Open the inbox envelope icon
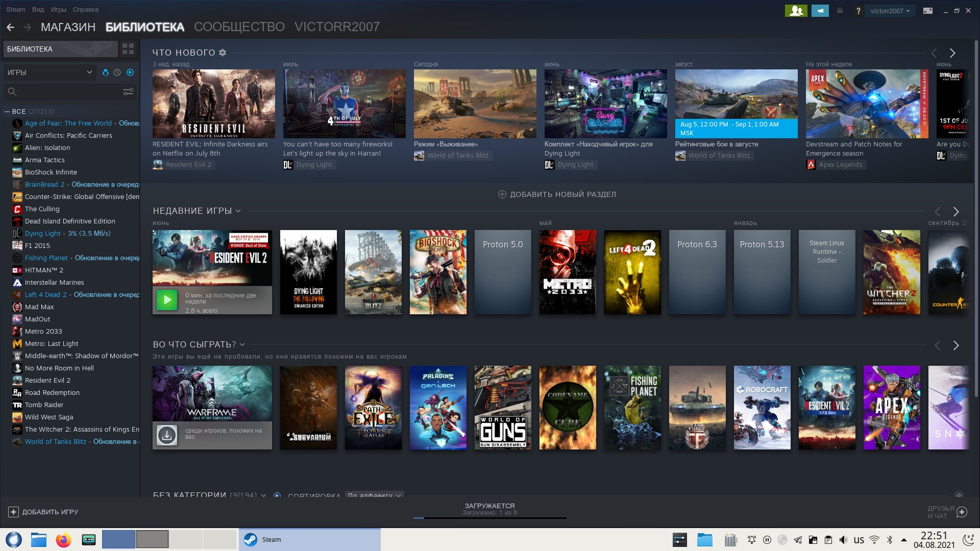 [840, 11]
